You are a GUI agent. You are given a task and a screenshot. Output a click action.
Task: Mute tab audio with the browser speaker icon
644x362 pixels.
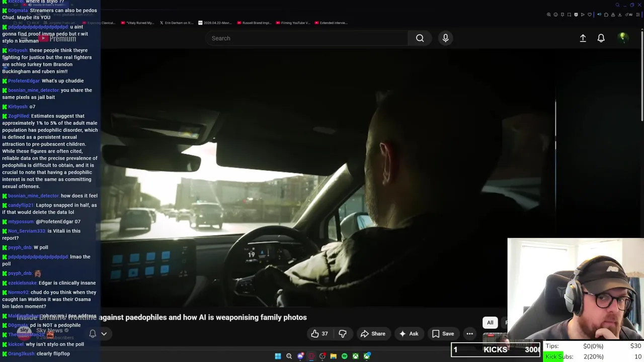pyautogui.click(x=599, y=15)
